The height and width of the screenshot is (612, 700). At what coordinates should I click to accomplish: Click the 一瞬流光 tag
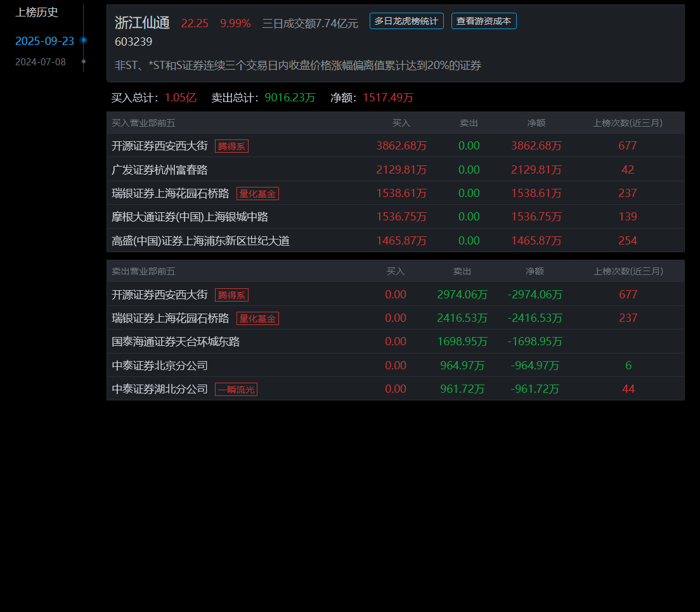[x=236, y=390]
